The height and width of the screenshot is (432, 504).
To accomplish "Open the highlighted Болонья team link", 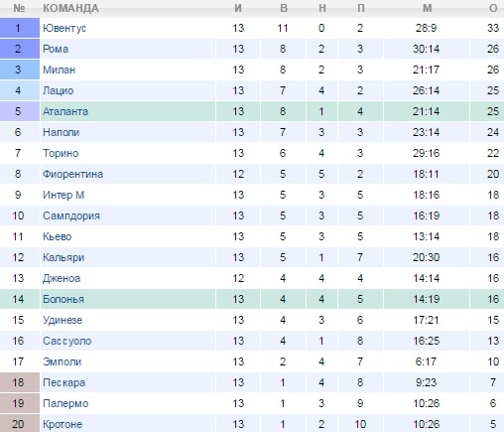I will point(63,299).
